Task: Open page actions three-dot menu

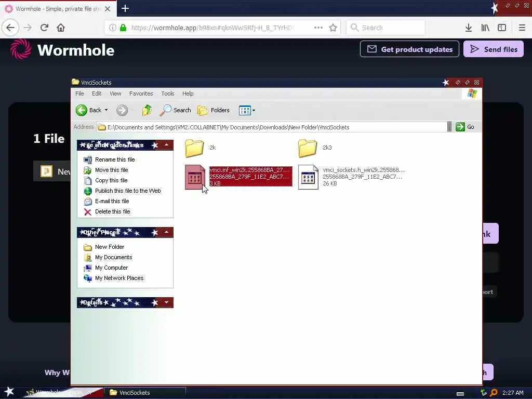Action: tap(318, 28)
